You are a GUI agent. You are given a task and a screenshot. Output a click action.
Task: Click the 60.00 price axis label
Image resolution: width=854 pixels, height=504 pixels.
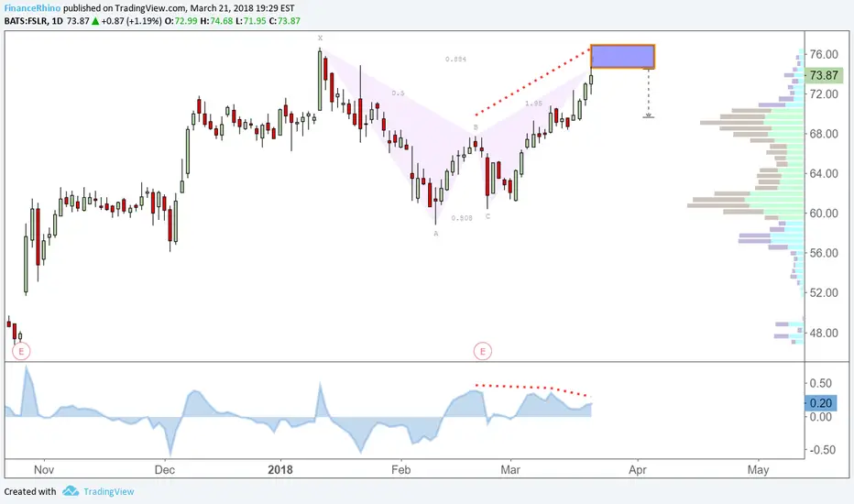click(x=824, y=213)
